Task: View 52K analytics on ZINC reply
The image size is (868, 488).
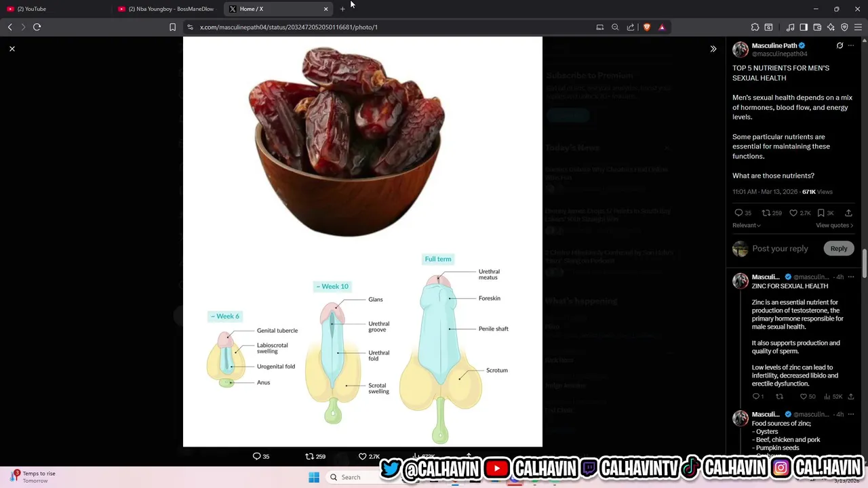Action: [x=833, y=396]
